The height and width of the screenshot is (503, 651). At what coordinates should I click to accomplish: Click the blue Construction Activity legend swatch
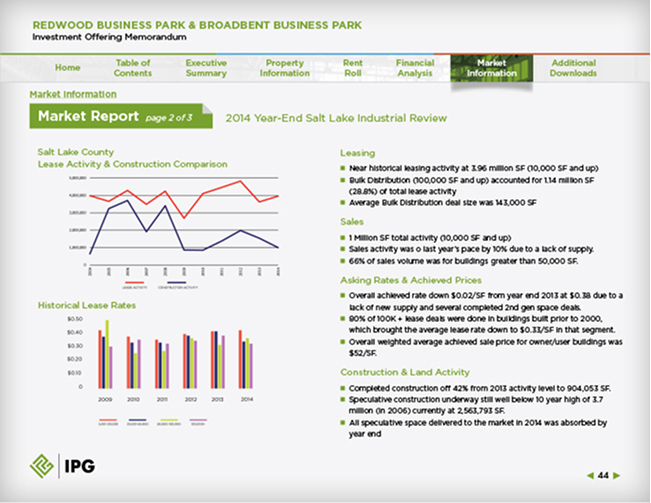[176, 282]
